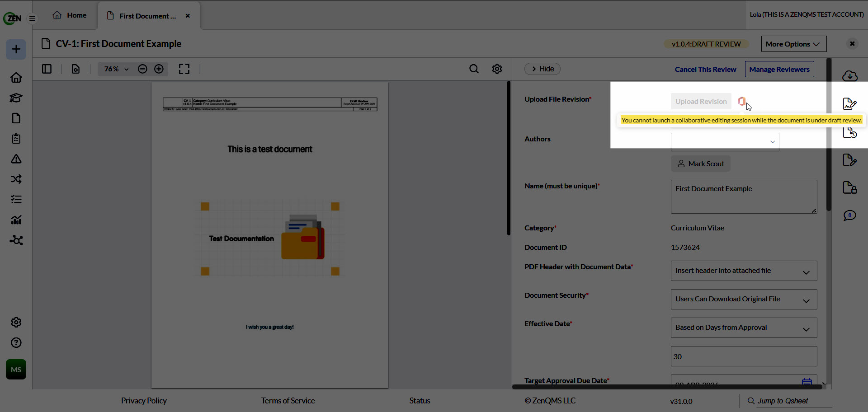Click the effective days field showing 30
Viewport: 868px width, 412px height.
(x=744, y=356)
